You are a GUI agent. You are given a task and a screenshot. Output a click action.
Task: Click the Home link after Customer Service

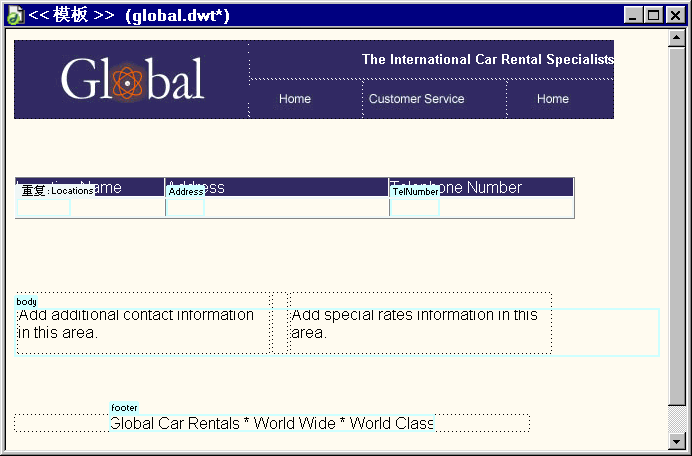coord(553,98)
